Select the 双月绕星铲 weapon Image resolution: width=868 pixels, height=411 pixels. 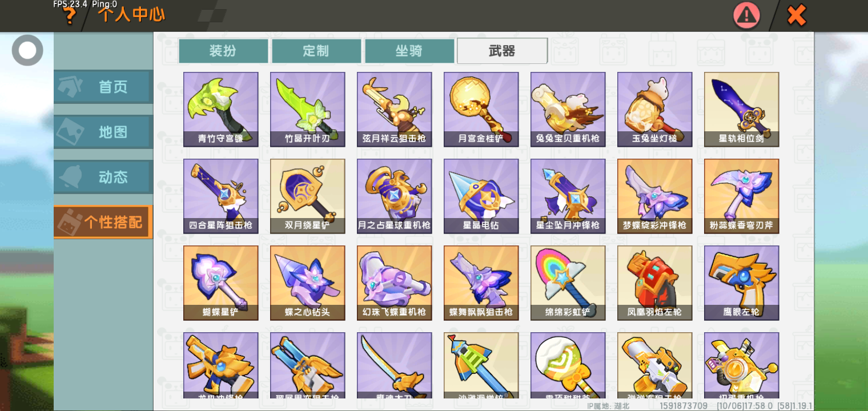[x=307, y=196]
